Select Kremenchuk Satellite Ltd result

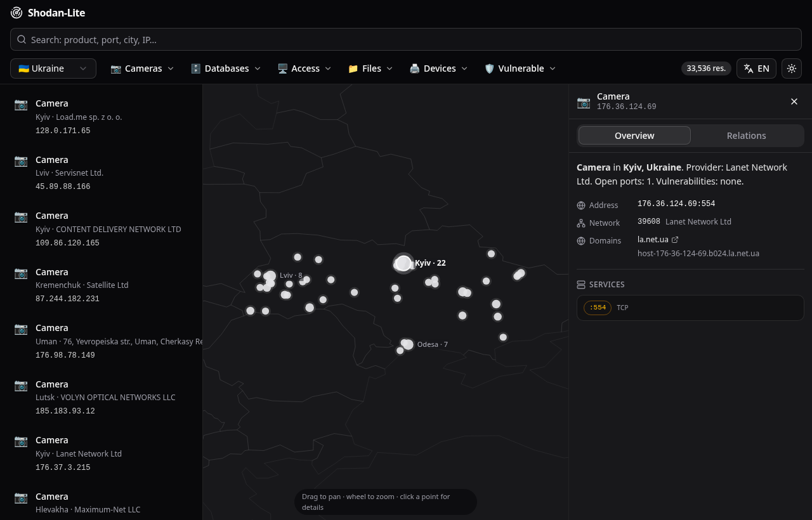[101, 285]
